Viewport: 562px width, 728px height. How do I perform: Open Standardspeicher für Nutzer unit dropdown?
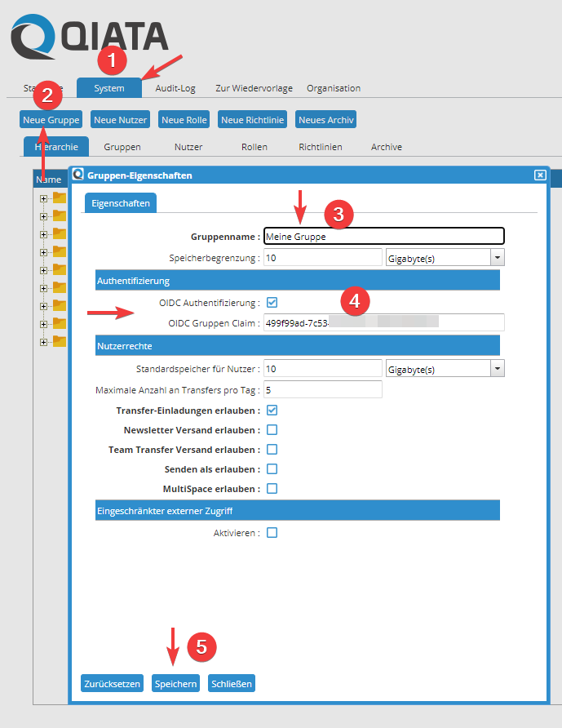[x=497, y=369]
